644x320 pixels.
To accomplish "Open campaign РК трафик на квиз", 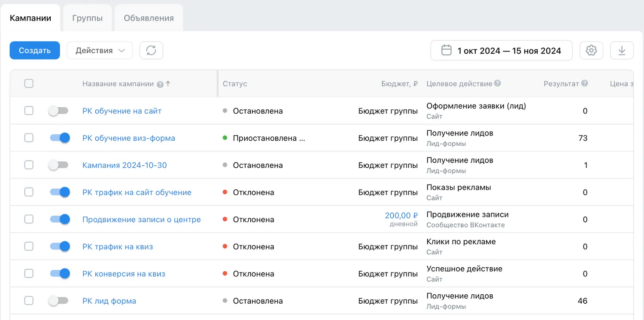I will (118, 247).
